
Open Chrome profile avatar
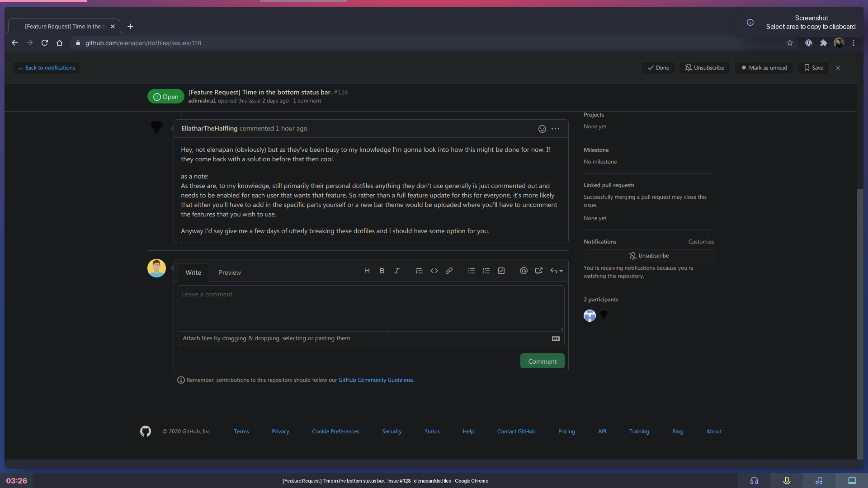coord(839,43)
